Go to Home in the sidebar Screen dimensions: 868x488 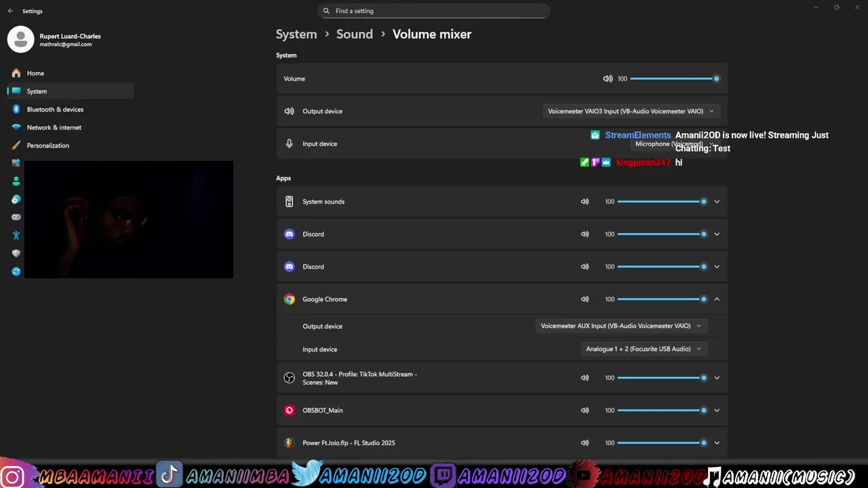pos(71,73)
